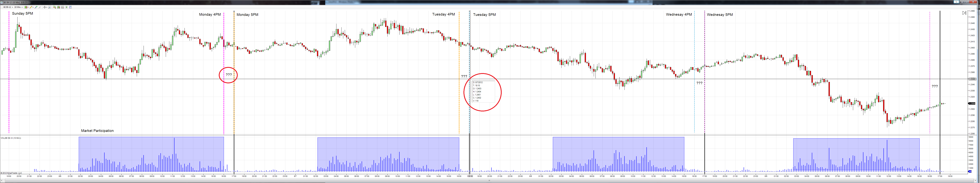This screenshot has width=980, height=183.
Task: Open the Indicators line chart icon
Action: tap(62, 7)
